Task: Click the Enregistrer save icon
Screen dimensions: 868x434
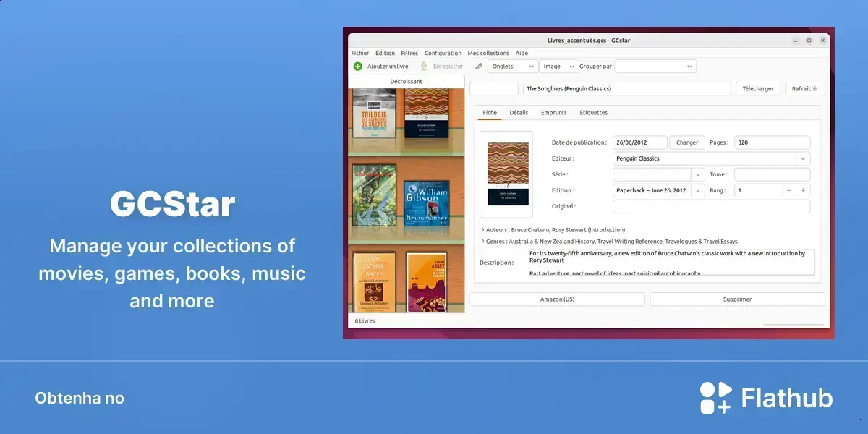Action: point(425,66)
